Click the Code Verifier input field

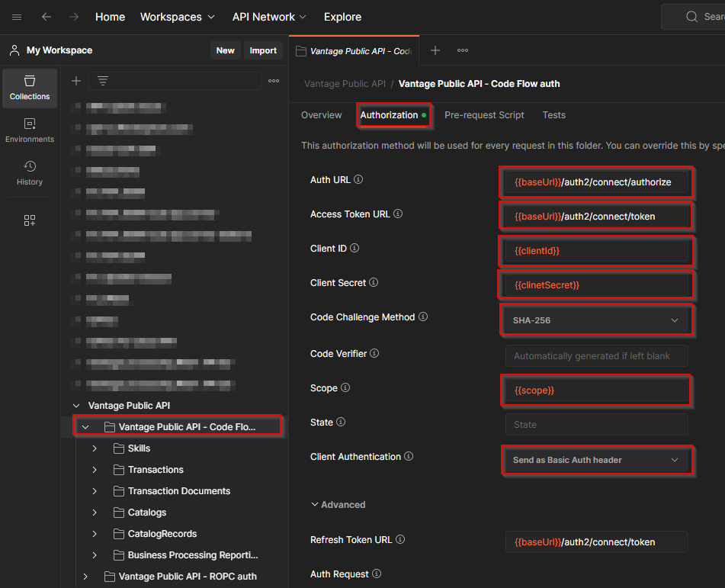click(596, 356)
